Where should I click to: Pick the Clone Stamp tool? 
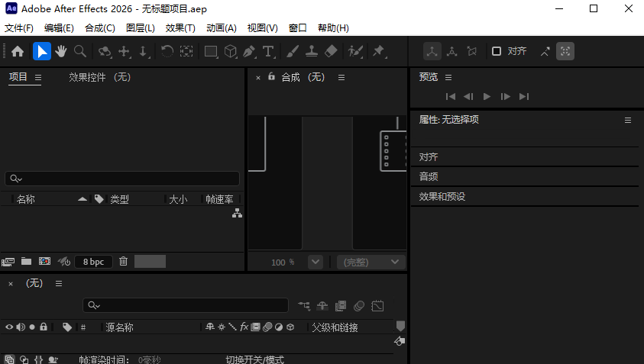pos(312,51)
